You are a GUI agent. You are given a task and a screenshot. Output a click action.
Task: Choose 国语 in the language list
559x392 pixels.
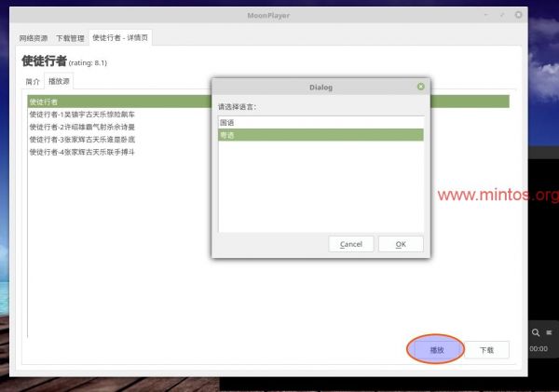pos(227,122)
